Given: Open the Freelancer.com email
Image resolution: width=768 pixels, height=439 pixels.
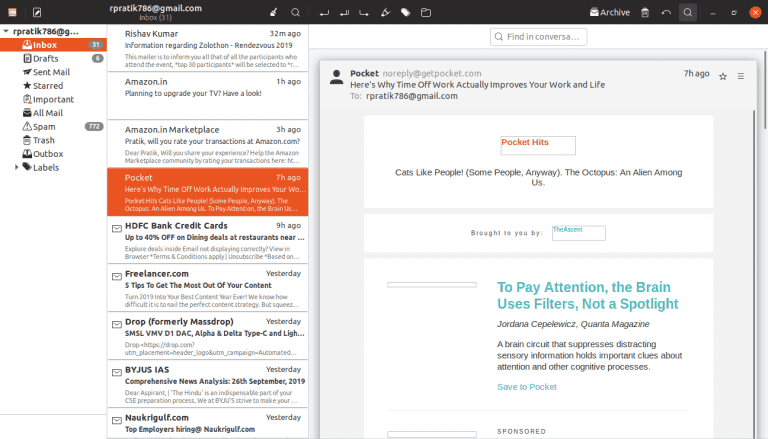Looking at the screenshot, I should coord(208,288).
